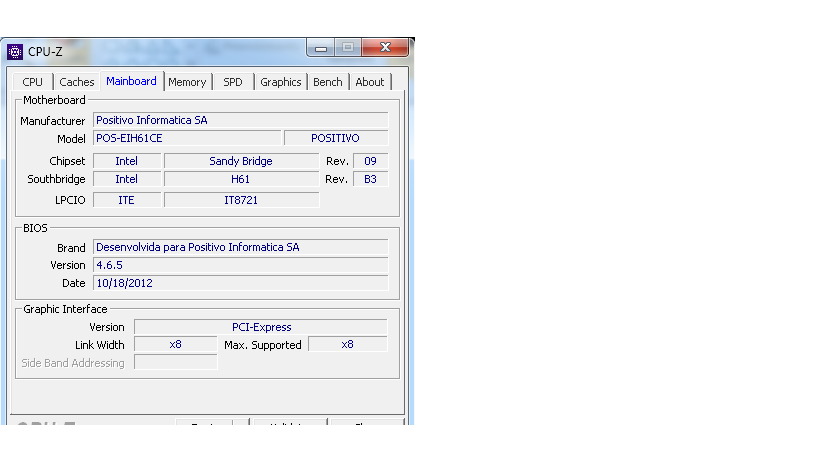
Task: Click the POSITIVO model field
Action: click(336, 138)
